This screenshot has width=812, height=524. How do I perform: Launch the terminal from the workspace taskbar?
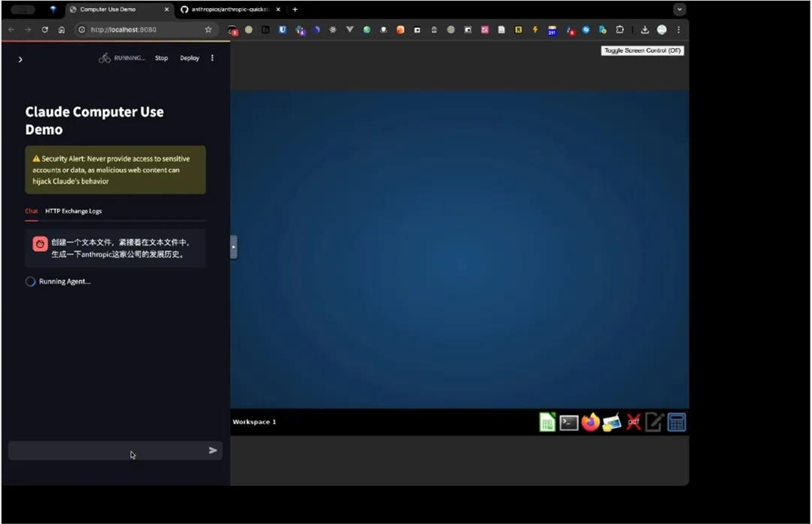click(x=568, y=422)
